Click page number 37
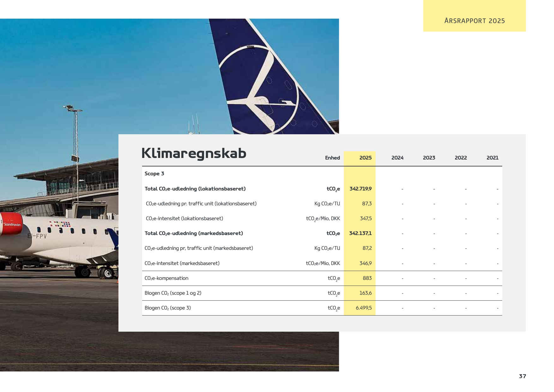Viewport: 554px width, 392px height. point(522,376)
